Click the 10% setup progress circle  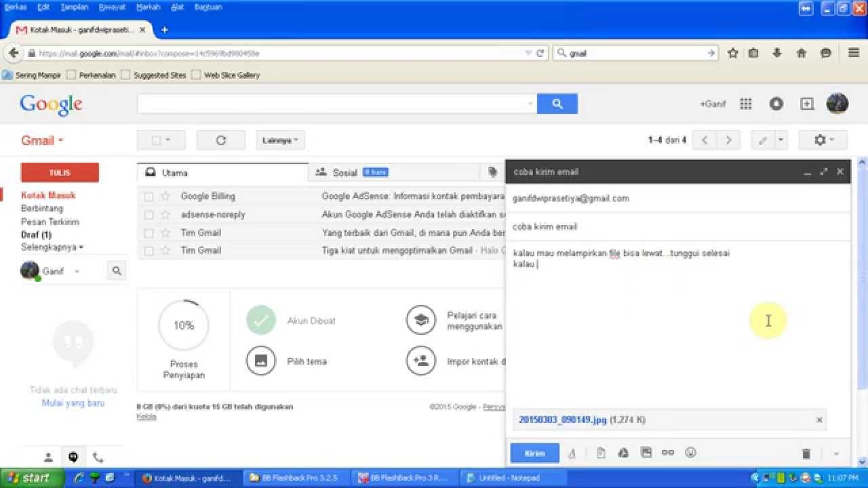point(184,326)
